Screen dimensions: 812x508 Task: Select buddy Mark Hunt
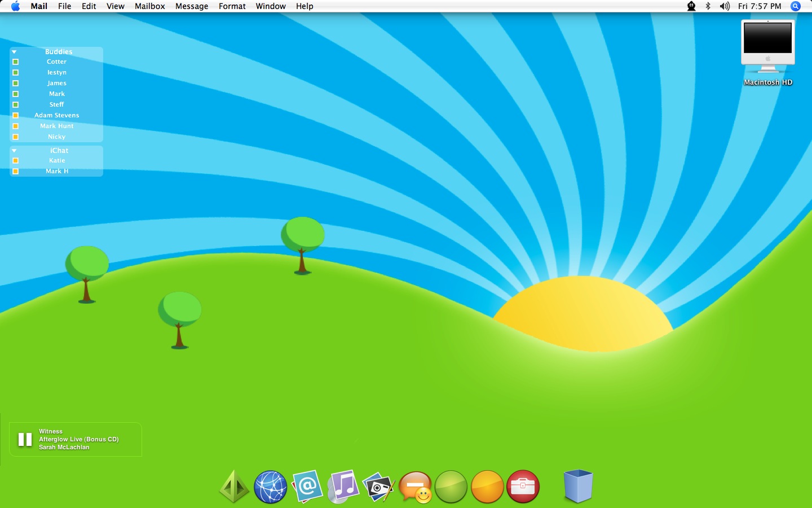[56, 126]
